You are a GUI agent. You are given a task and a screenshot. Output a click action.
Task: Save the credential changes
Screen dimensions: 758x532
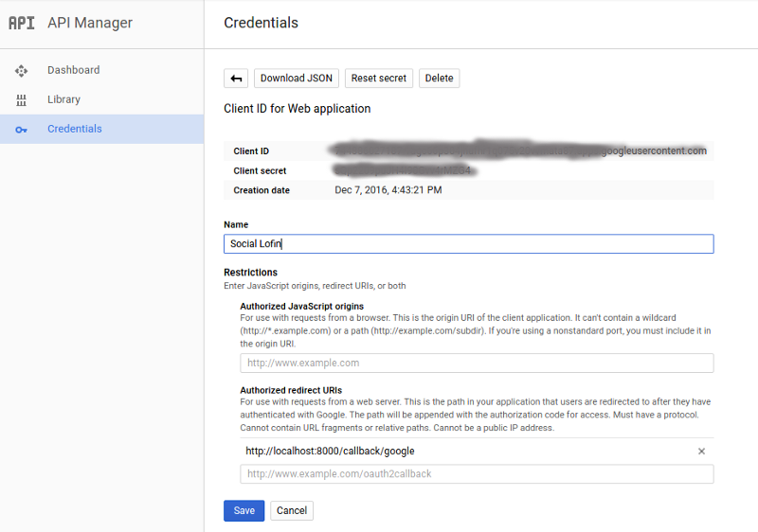(x=244, y=510)
